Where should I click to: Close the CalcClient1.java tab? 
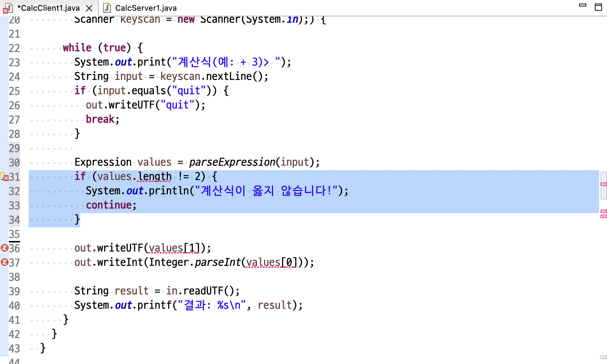coord(89,8)
